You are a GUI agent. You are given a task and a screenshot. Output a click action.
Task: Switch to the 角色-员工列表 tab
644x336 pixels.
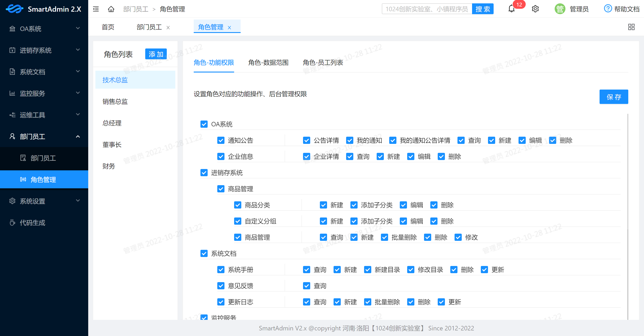pyautogui.click(x=323, y=62)
